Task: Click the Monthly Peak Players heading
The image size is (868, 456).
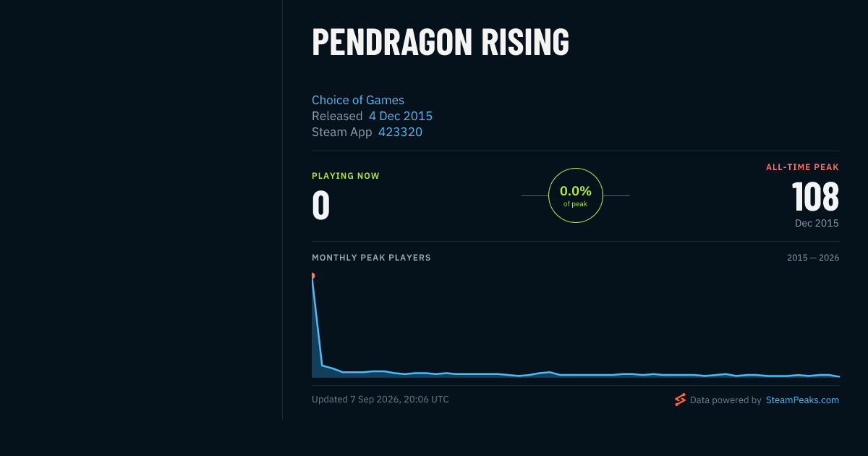Action: coord(371,258)
